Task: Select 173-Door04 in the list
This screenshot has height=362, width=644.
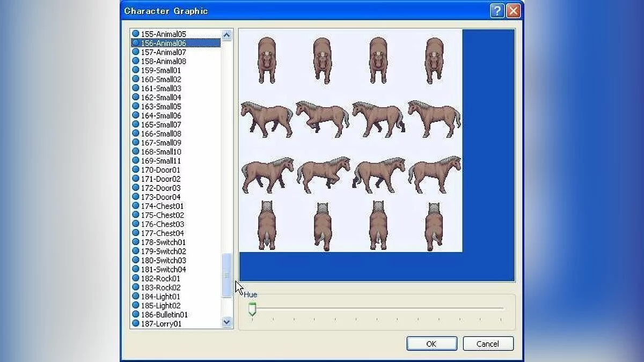Action: pos(176,197)
